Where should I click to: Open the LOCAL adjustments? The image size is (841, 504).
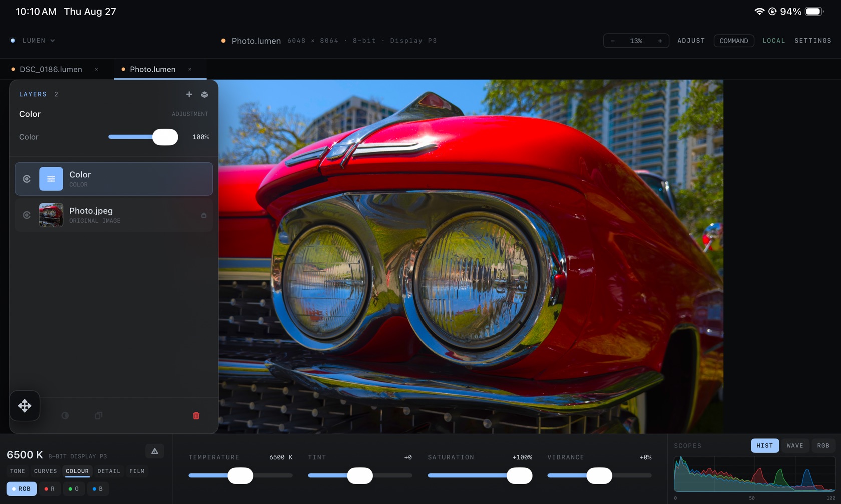pyautogui.click(x=774, y=41)
